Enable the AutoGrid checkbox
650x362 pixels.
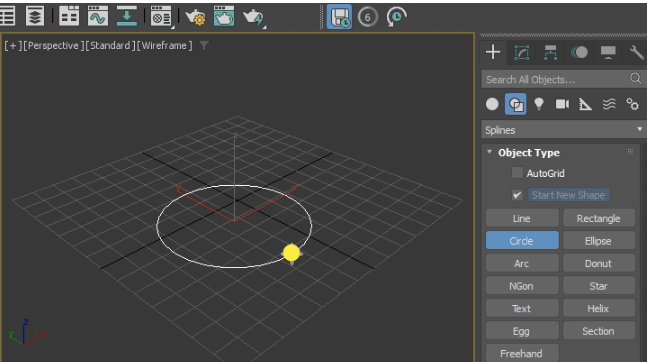click(517, 173)
